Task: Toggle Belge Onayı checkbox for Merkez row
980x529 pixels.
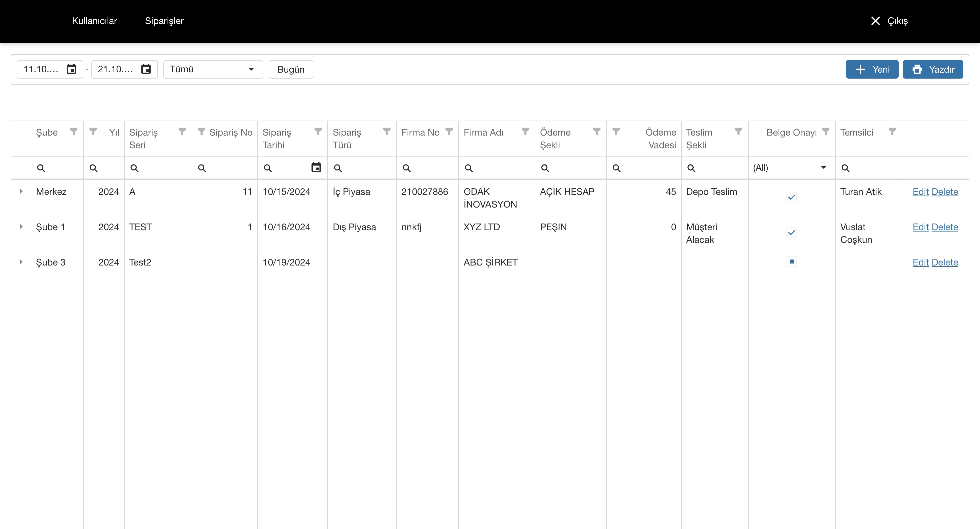Action: click(x=791, y=198)
